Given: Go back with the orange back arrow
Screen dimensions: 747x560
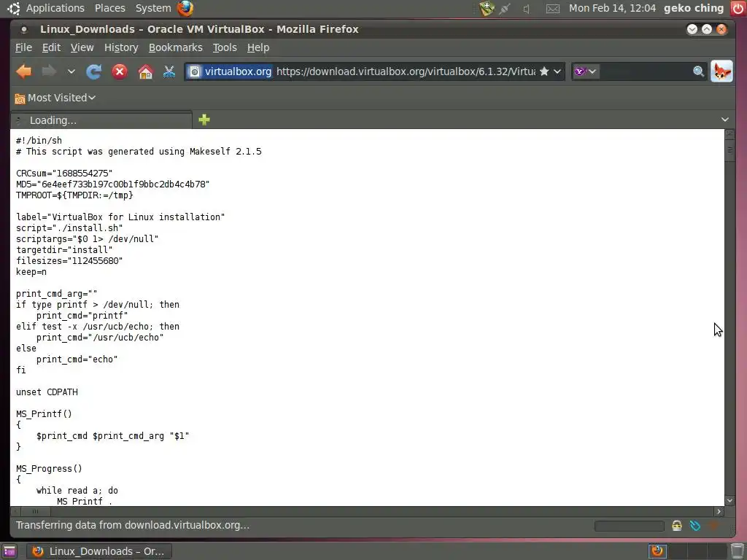Looking at the screenshot, I should 24,72.
